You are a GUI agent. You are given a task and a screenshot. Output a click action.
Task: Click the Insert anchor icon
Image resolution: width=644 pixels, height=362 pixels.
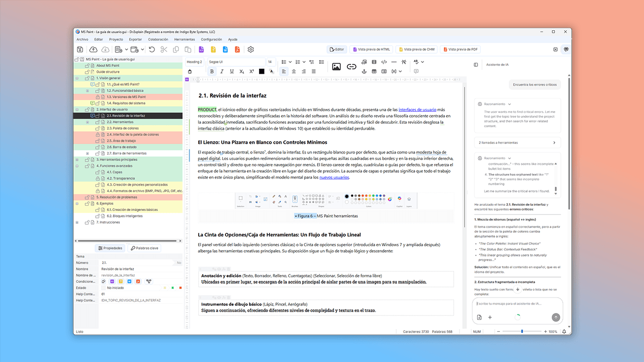pos(364,71)
